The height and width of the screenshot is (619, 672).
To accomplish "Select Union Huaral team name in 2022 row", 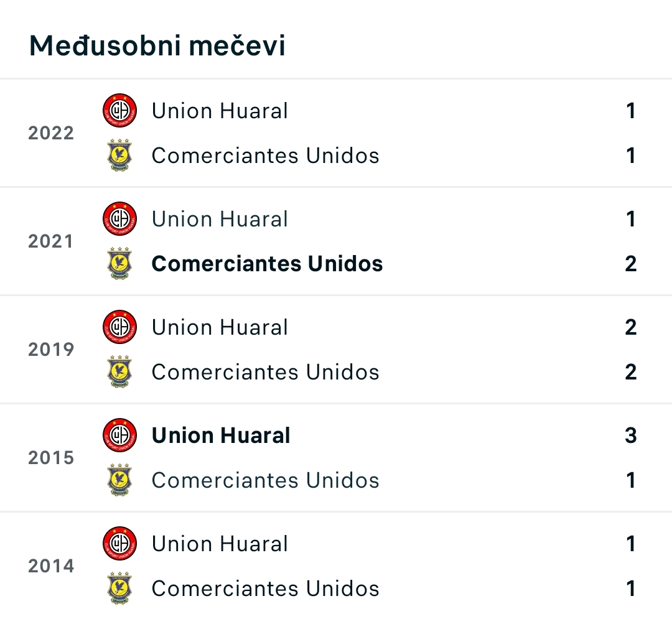I will click(220, 111).
